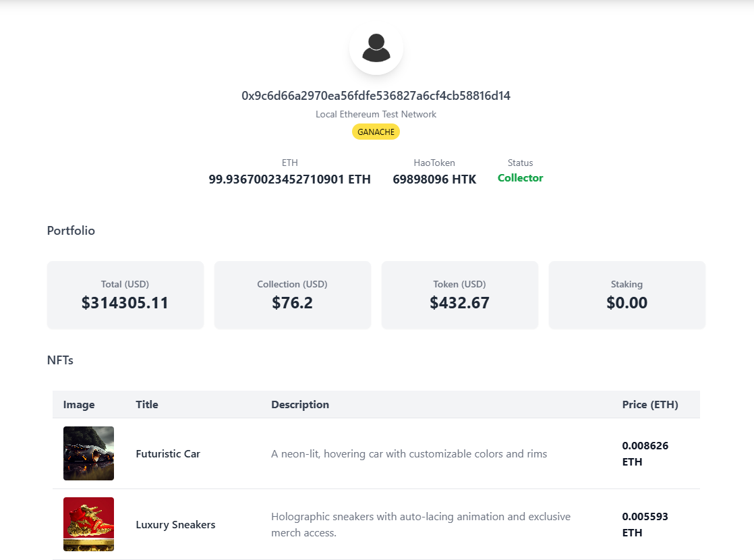Select the Luxury Sneakers NFT thumbnail
This screenshot has width=754, height=560.
(88, 524)
